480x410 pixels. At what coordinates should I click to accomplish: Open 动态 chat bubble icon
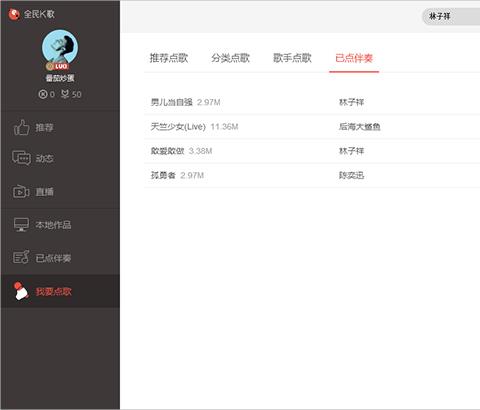point(21,158)
